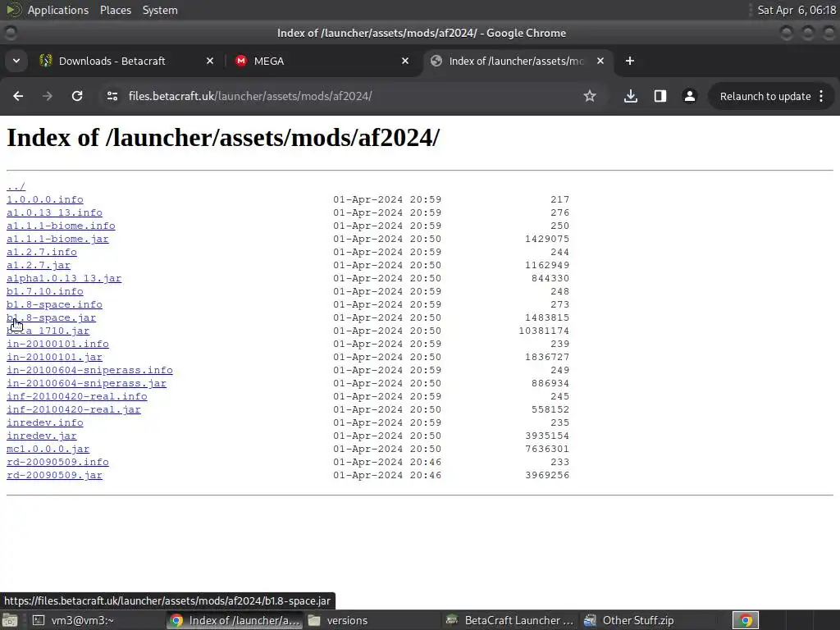The height and width of the screenshot is (630, 840).
Task: Open the Applications menu
Action: 58,10
